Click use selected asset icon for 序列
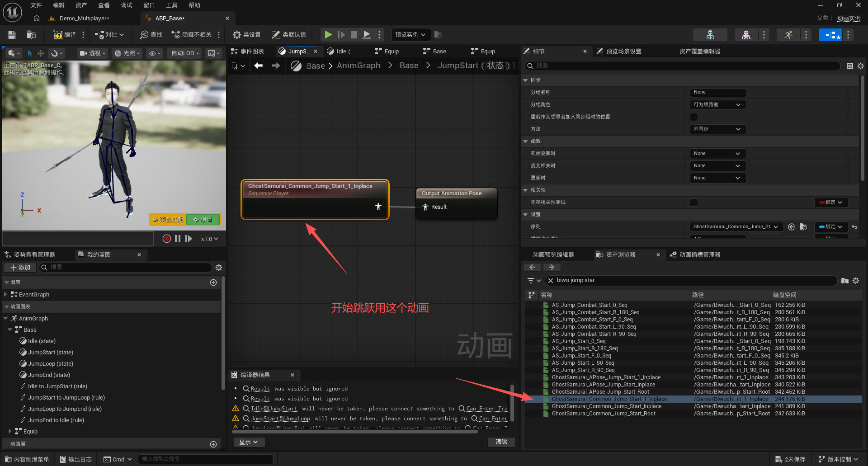The image size is (868, 466). click(791, 227)
